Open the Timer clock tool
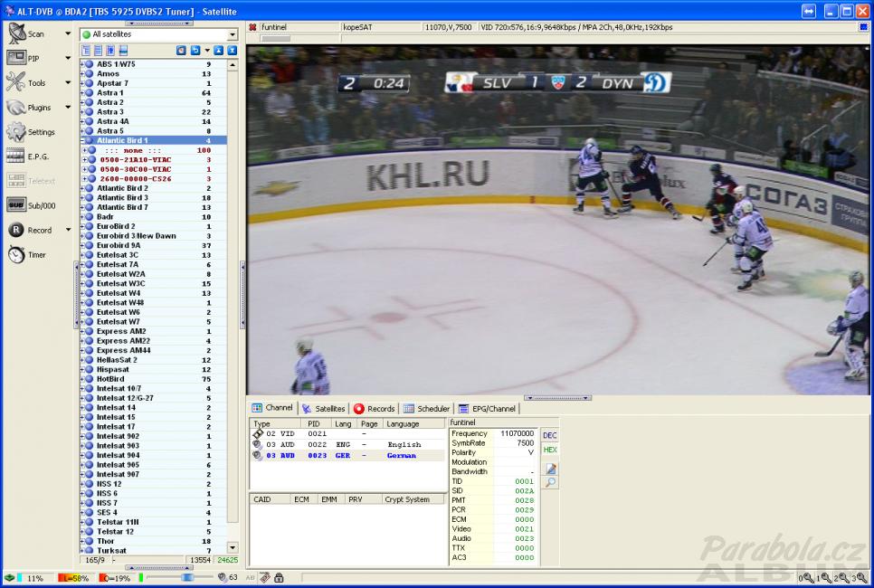 [16, 255]
